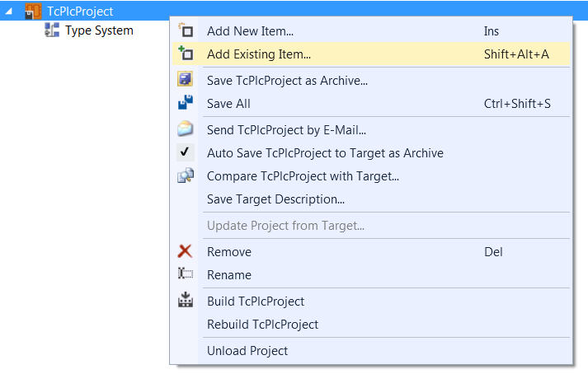Click the Type System tree icon
Image resolution: width=588 pixels, height=374 pixels.
pyautogui.click(x=52, y=30)
